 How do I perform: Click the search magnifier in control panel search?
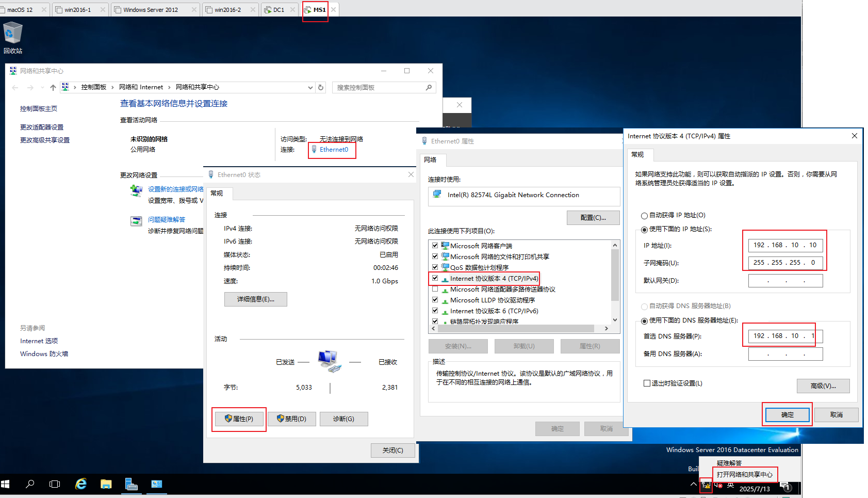pyautogui.click(x=429, y=88)
